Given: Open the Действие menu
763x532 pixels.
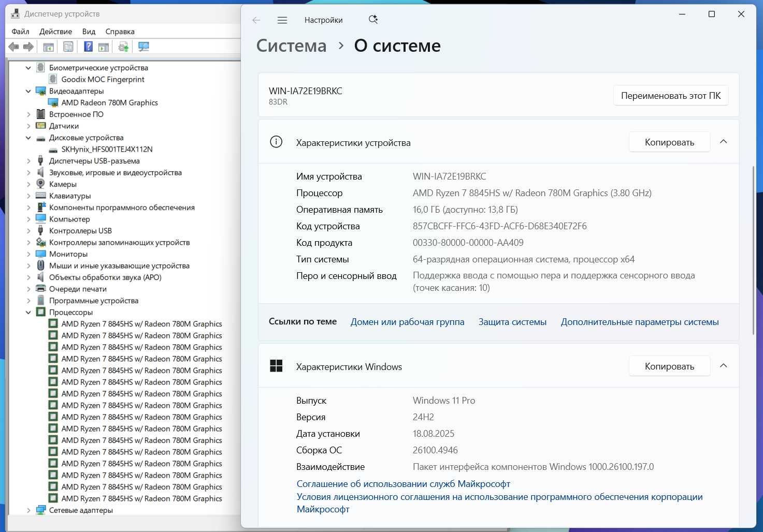Looking at the screenshot, I should [x=55, y=32].
